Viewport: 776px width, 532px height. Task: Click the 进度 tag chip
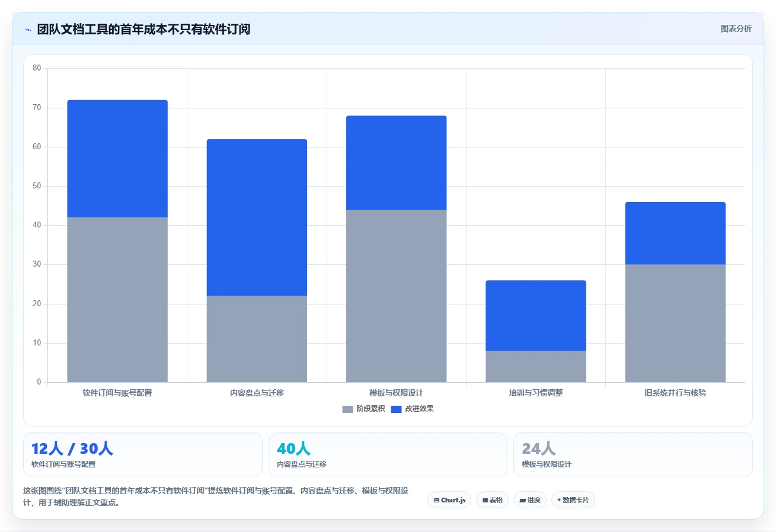click(530, 500)
